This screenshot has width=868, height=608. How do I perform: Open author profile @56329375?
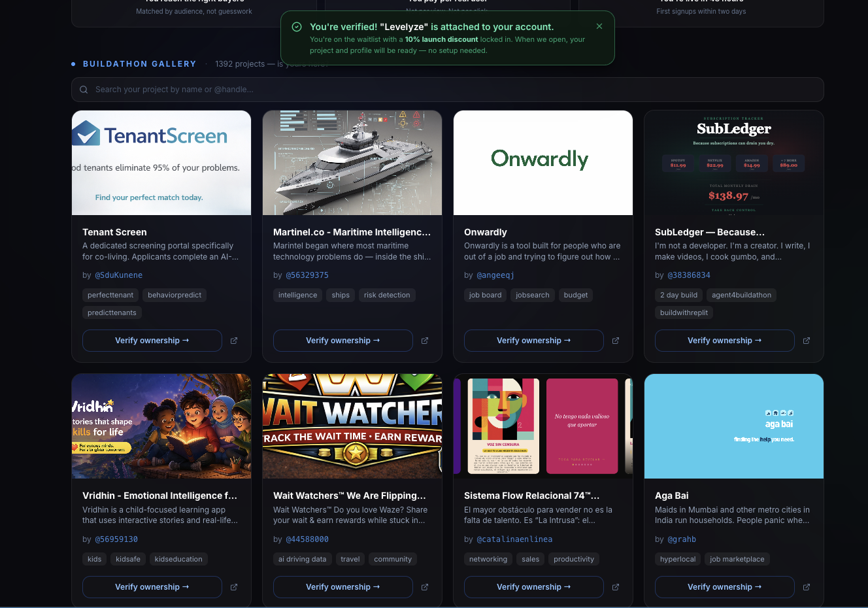pyautogui.click(x=307, y=275)
